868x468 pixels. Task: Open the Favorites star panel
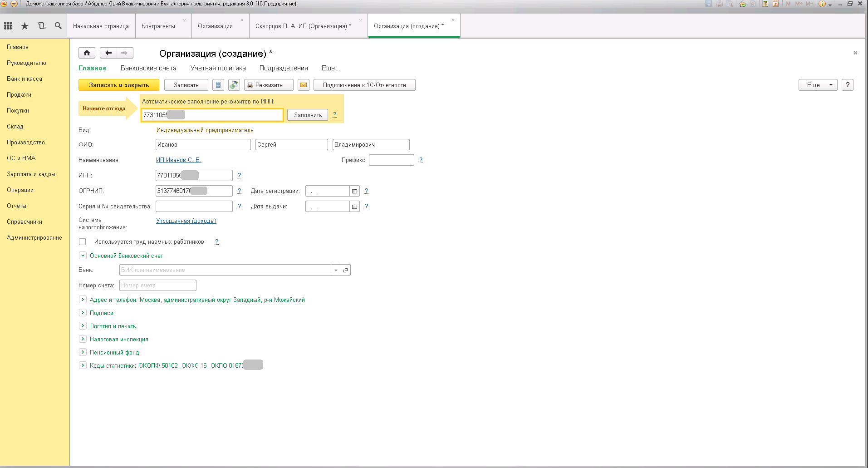click(x=25, y=26)
